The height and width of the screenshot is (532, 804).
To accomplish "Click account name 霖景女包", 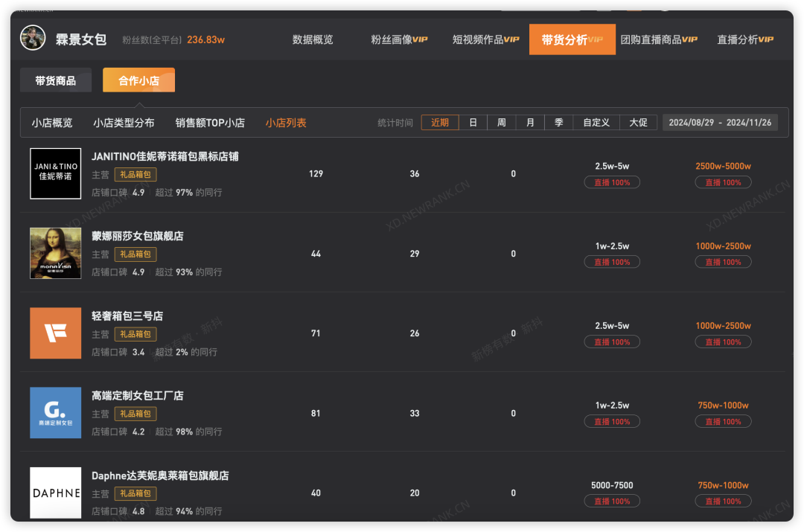I will click(81, 39).
